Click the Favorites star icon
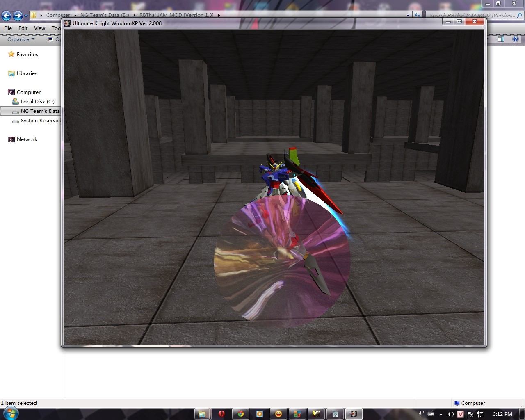Screen dimensions: 525x420 [11, 54]
